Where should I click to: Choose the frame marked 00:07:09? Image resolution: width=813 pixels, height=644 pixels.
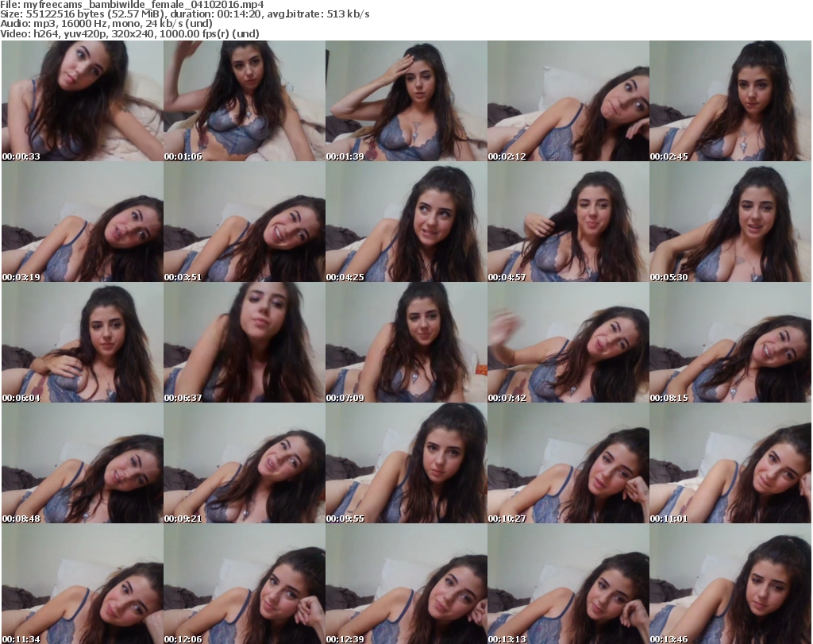405,344
